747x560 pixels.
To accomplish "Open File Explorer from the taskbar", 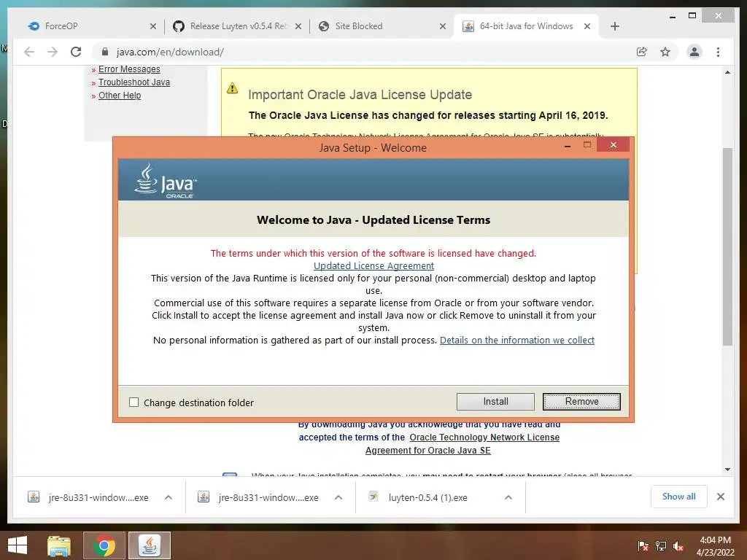I will [59, 545].
